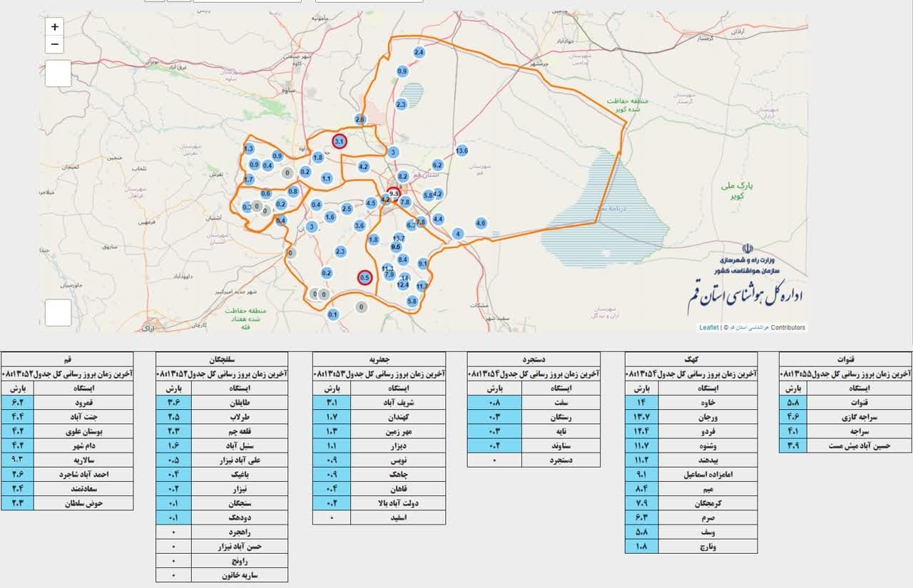This screenshot has width=913, height=588.
Task: Select the حسین آباد میش مست station row
Action: coord(845,445)
